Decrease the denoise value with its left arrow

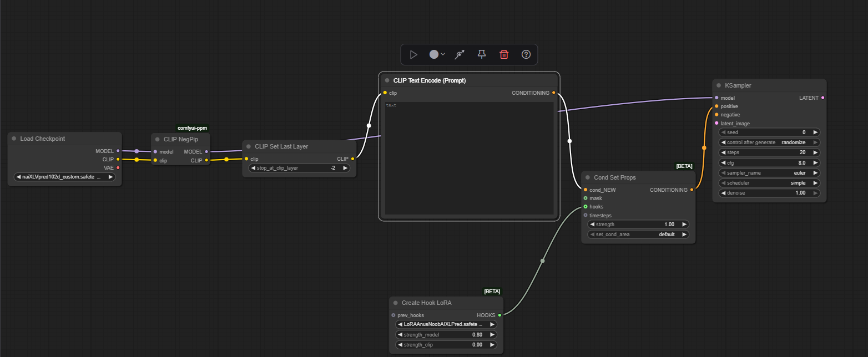pyautogui.click(x=724, y=193)
